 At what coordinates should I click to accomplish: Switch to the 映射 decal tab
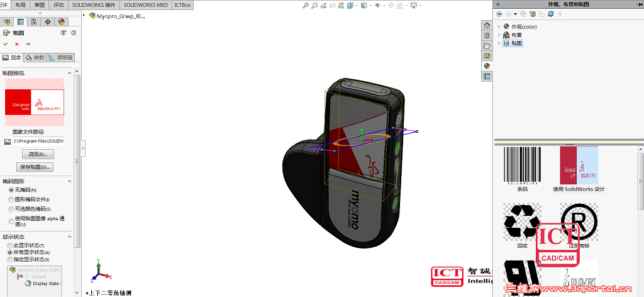[35, 57]
